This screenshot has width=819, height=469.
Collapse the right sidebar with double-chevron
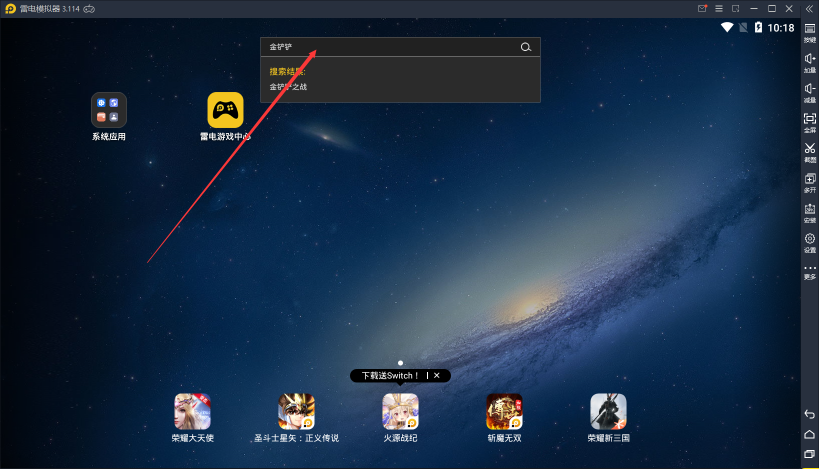pyautogui.click(x=809, y=8)
